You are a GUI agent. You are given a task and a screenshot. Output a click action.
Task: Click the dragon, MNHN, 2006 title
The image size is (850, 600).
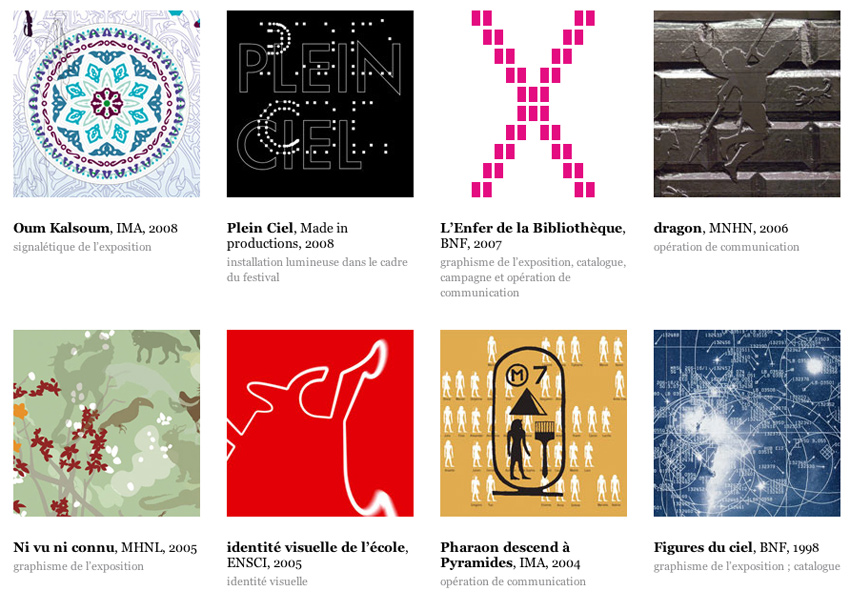pos(721,228)
